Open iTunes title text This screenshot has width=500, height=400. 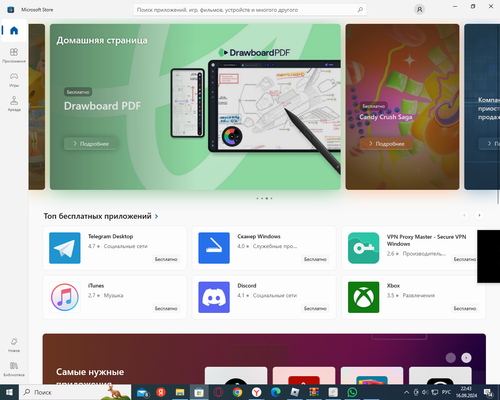tap(96, 286)
